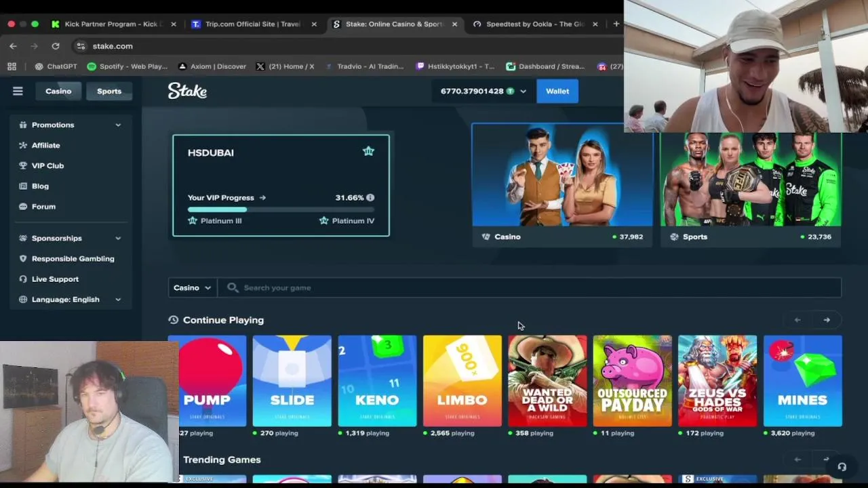Click the Trending Games heading
This screenshot has width=868, height=488.
coord(222,460)
